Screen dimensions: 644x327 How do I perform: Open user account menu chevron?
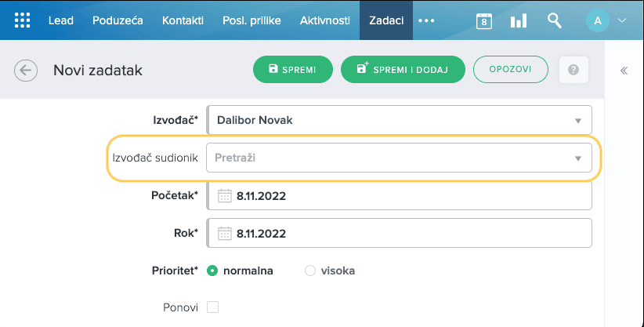point(622,20)
